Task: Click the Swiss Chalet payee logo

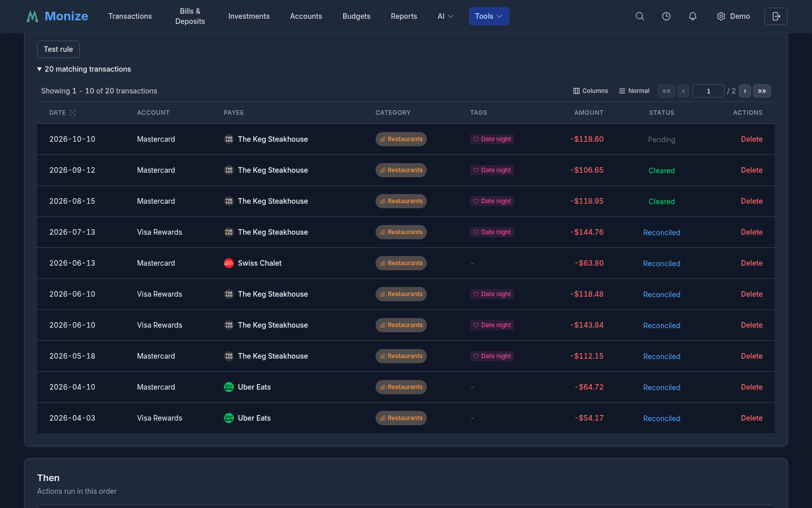Action: pyautogui.click(x=229, y=263)
